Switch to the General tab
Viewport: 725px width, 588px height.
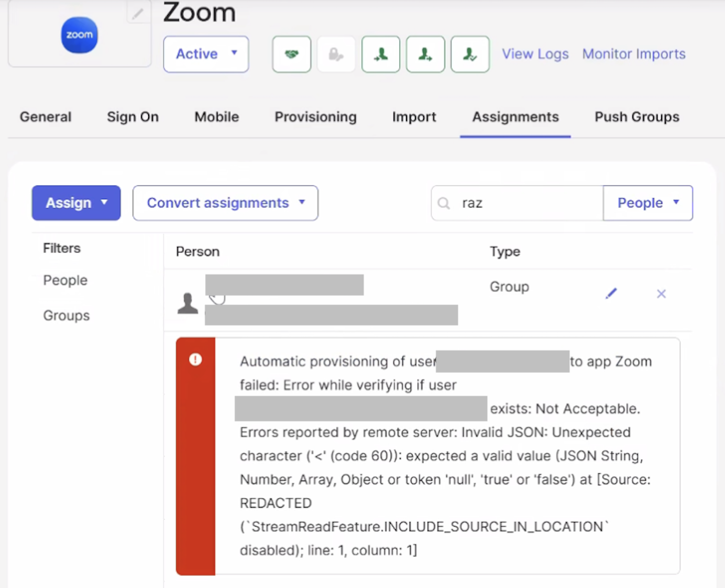46,117
